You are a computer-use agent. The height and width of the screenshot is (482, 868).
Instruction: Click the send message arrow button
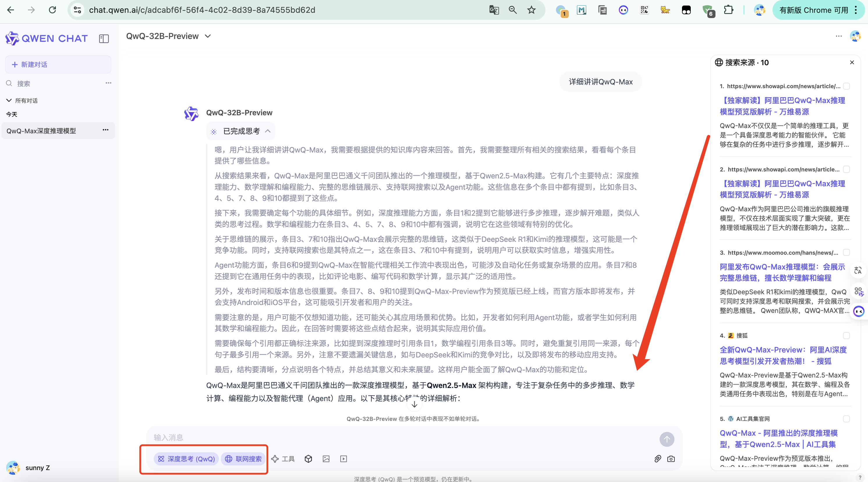[667, 439]
